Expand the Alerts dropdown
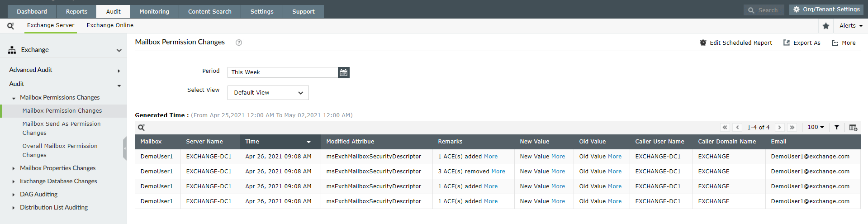This screenshot has width=868, height=224. (x=851, y=26)
